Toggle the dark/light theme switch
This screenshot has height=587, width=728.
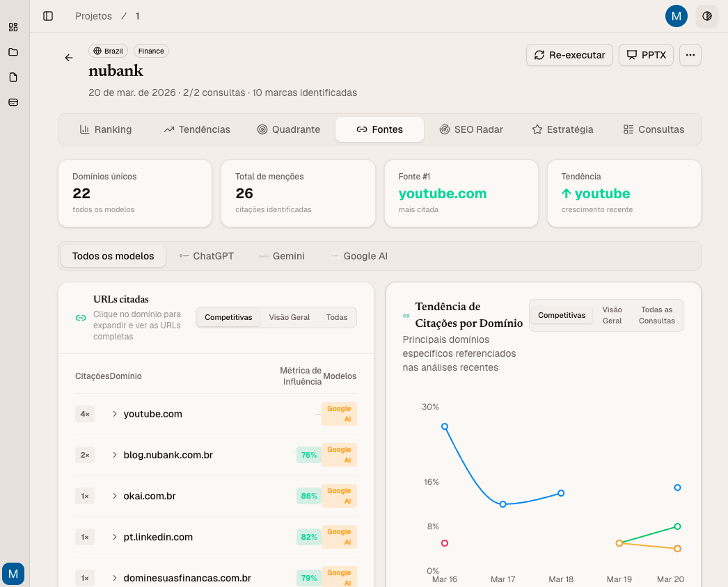point(707,16)
